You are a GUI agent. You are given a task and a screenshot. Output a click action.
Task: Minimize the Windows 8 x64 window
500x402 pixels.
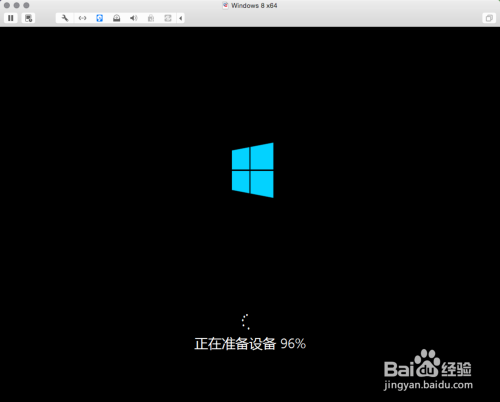[x=17, y=5]
